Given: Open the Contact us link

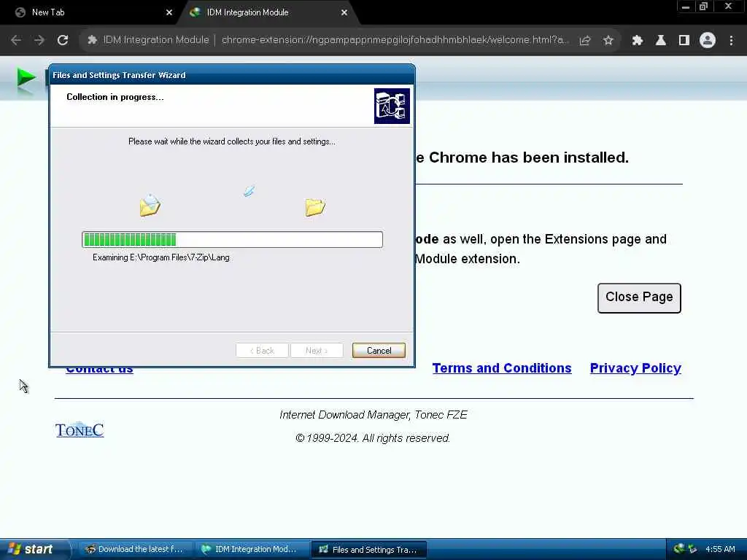Looking at the screenshot, I should click(x=99, y=370).
